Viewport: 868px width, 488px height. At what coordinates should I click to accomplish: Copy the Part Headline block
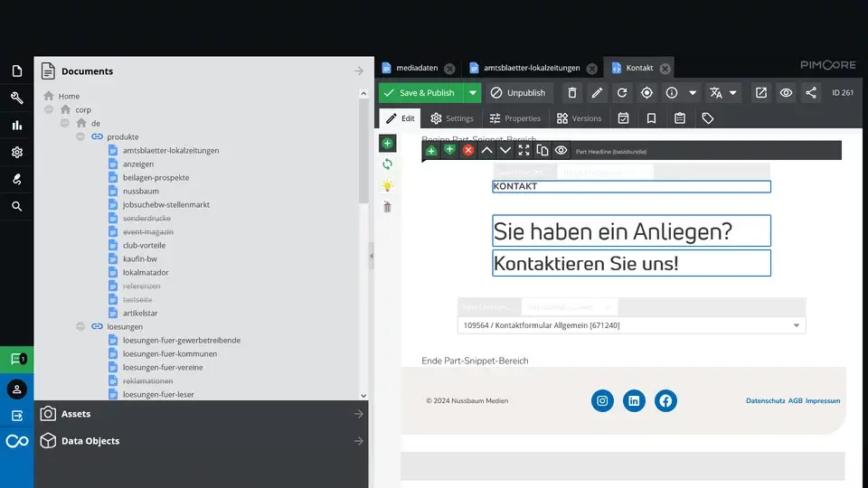[542, 151]
